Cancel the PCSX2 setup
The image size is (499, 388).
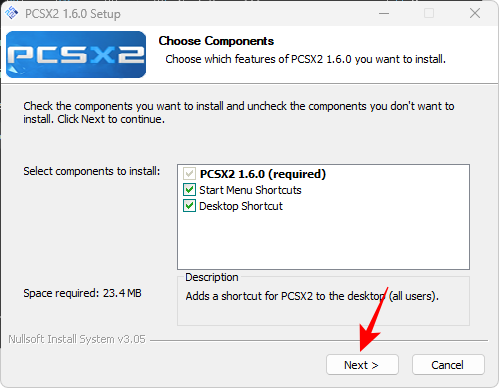pos(448,365)
